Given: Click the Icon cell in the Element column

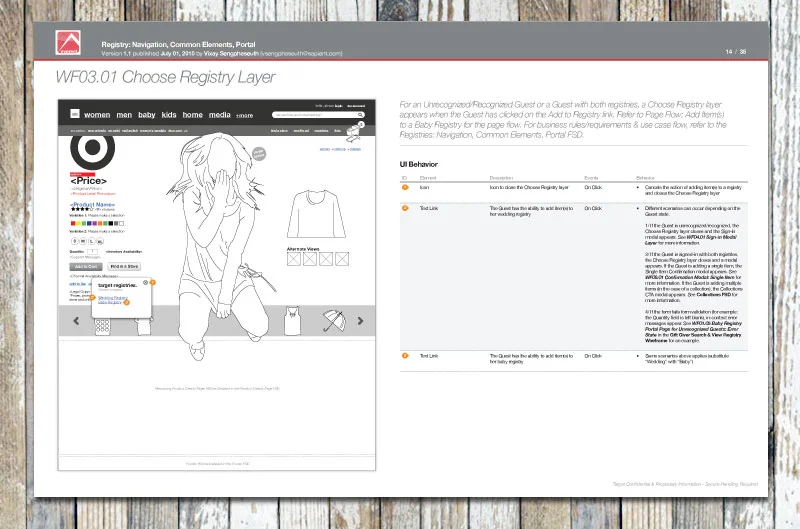Looking at the screenshot, I should pos(424,188).
